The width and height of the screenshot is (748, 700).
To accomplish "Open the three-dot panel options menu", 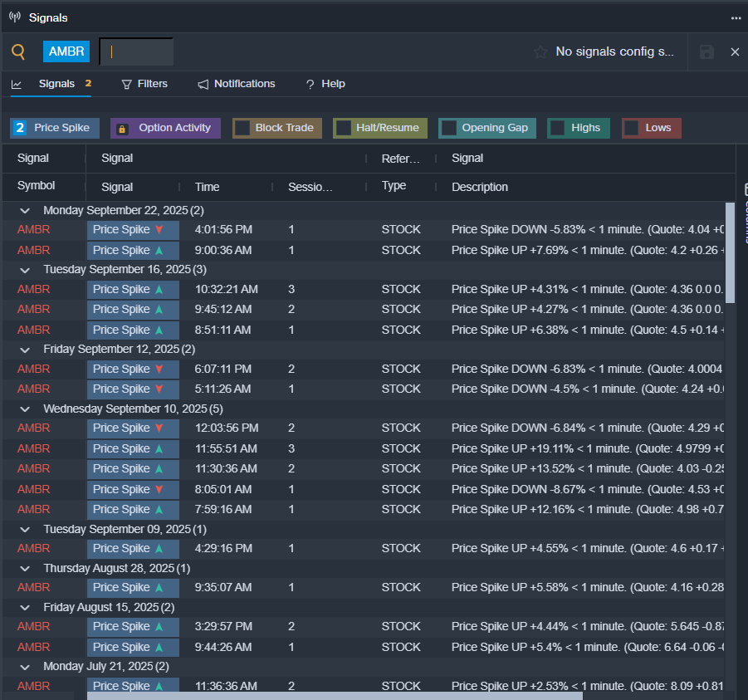I will [x=736, y=17].
